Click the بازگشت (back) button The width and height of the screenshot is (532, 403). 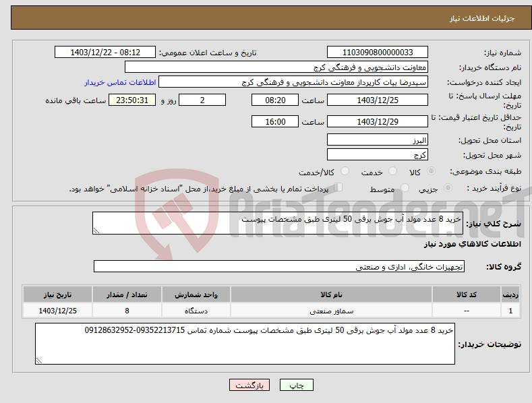point(249,385)
